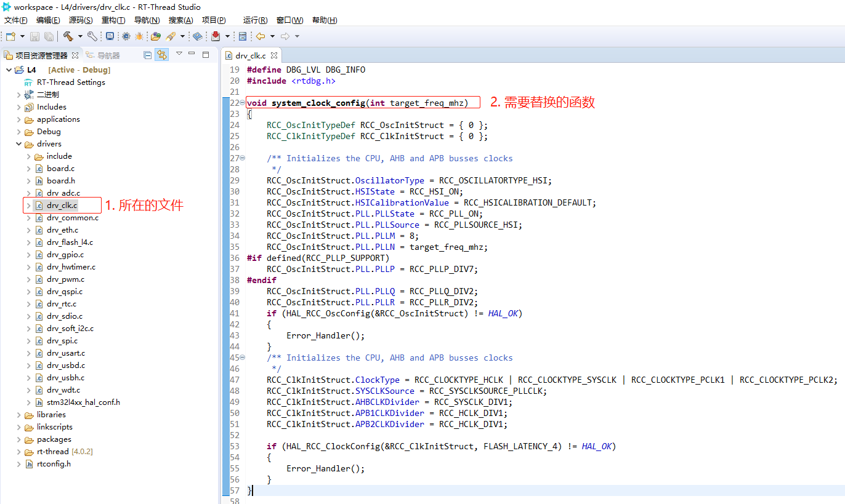This screenshot has height=504, width=845.
Task: Click the New file toolbar icon
Action: pyautogui.click(x=10, y=36)
